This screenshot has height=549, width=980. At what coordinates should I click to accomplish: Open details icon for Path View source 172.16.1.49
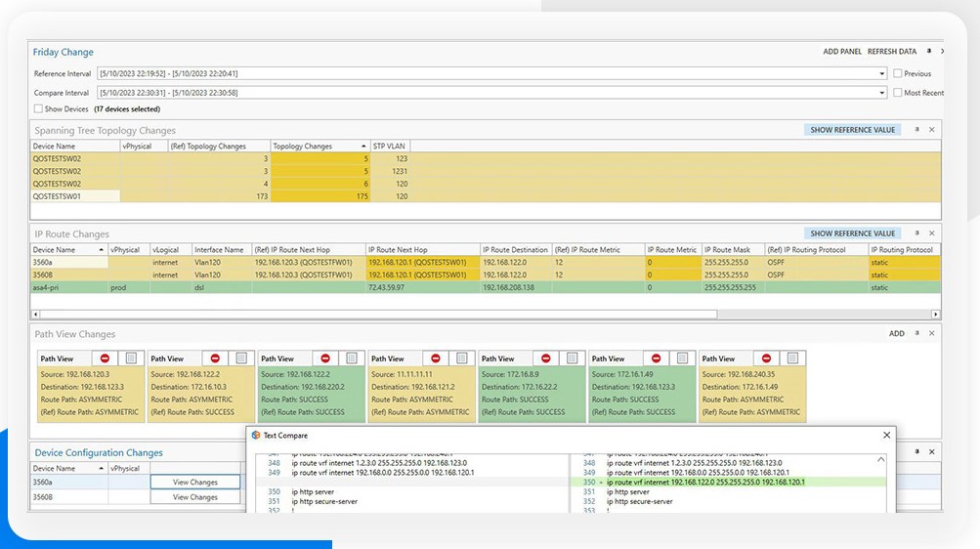tap(683, 358)
